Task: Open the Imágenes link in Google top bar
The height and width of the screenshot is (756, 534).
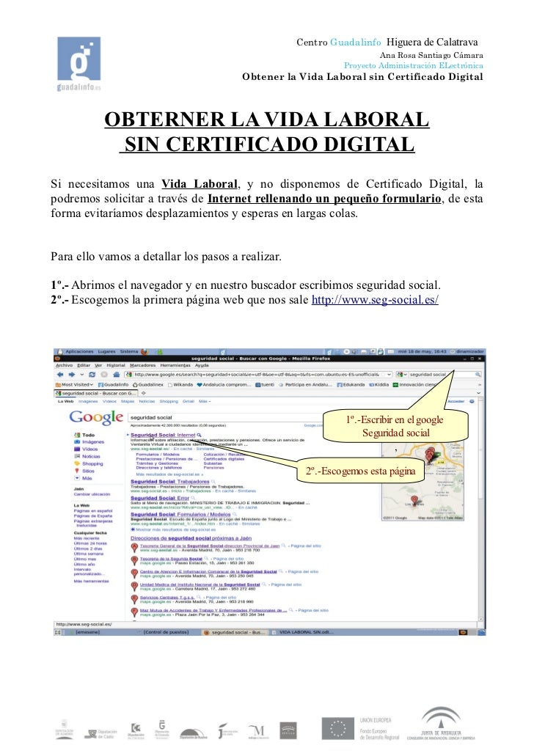Action: click(88, 401)
